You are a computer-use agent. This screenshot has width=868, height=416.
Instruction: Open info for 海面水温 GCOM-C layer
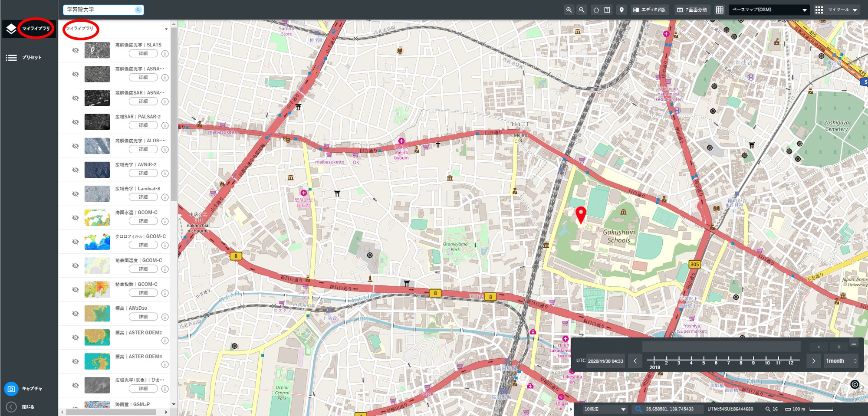pos(165,221)
